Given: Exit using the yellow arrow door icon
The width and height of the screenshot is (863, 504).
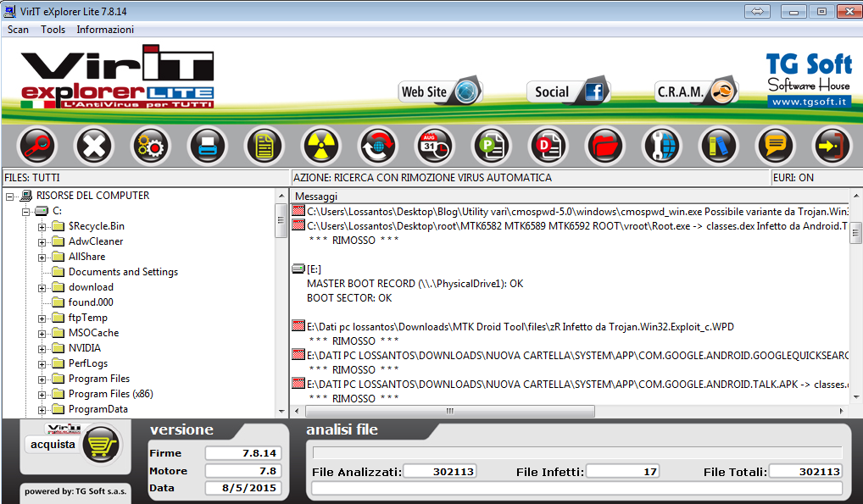Looking at the screenshot, I should (x=832, y=147).
